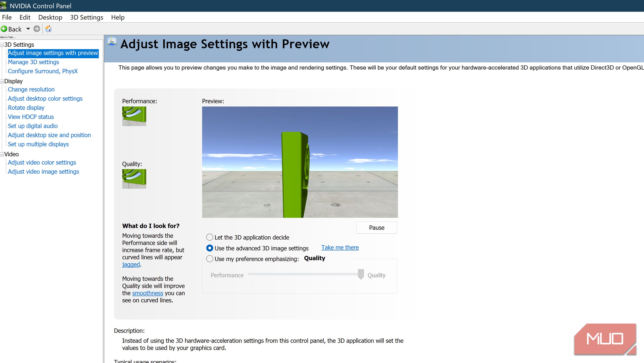Collapse the Video tree group
This screenshot has height=363, width=644.
2,154
